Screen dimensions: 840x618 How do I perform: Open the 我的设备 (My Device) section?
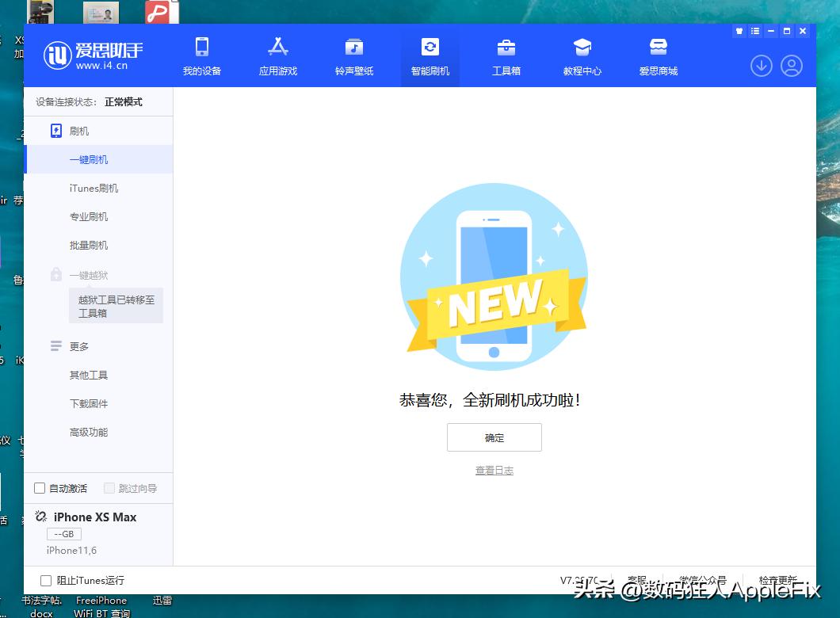tap(202, 55)
